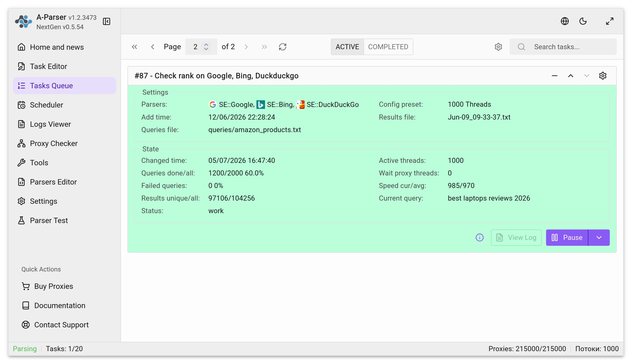Click queries/amazon_products.txt file path
The height and width of the screenshot is (364, 632).
click(255, 130)
